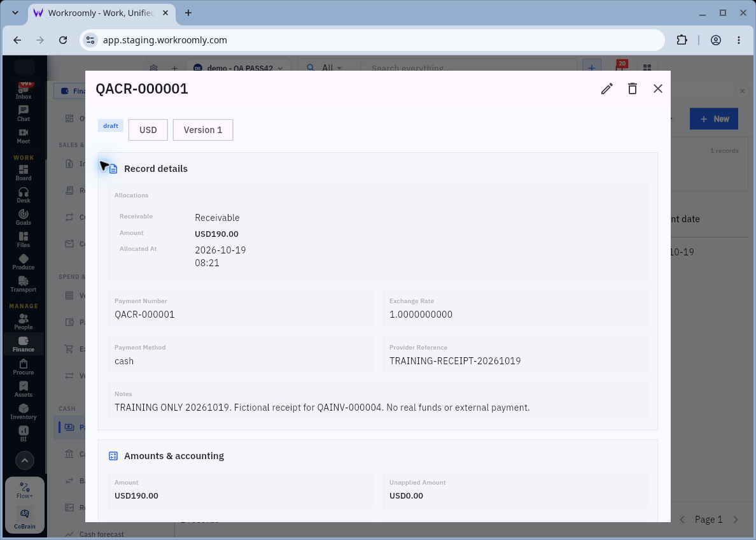Click the New button
The width and height of the screenshot is (756, 540).
pos(713,118)
